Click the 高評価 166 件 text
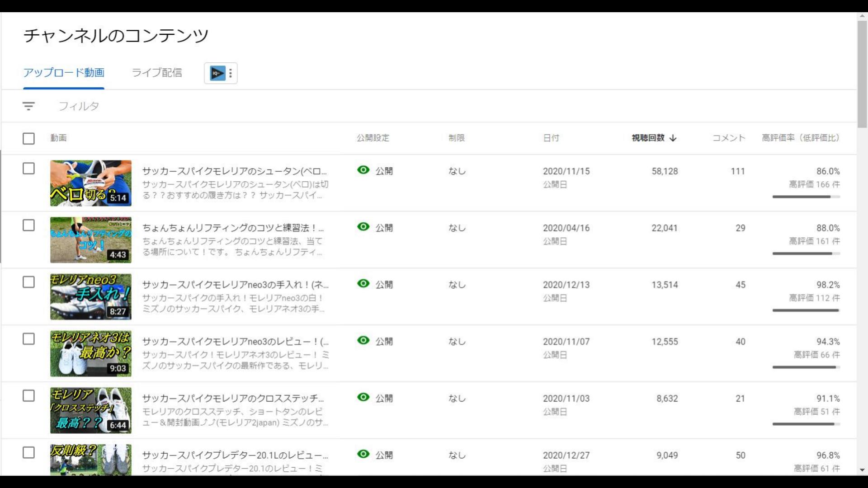This screenshot has height=488, width=868. [815, 184]
